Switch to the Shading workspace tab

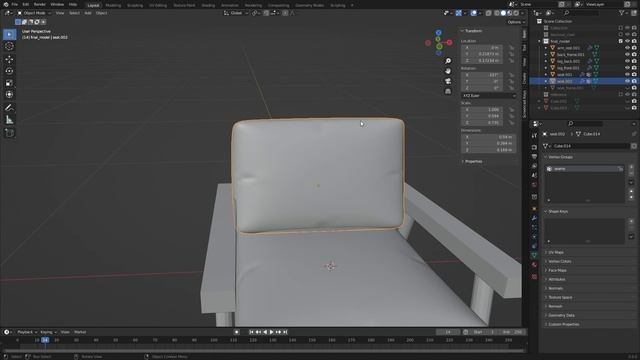tap(208, 5)
